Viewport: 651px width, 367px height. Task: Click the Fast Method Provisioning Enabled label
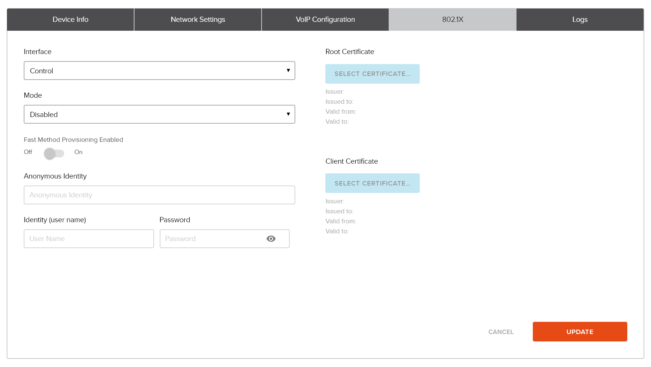pos(73,139)
